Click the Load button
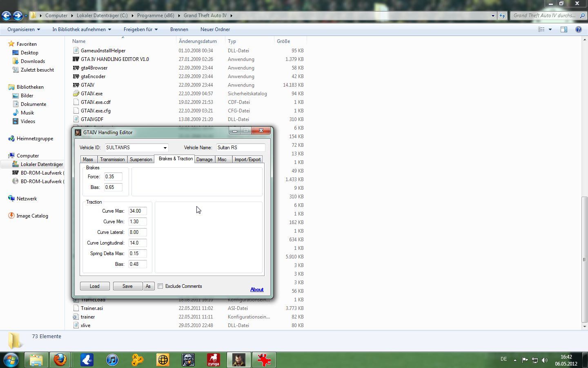 click(95, 286)
